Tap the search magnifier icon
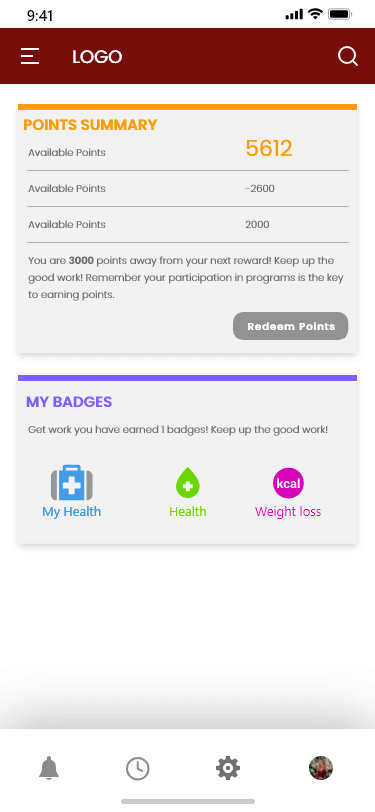Screen dimensions: 375x812 pyautogui.click(x=348, y=56)
